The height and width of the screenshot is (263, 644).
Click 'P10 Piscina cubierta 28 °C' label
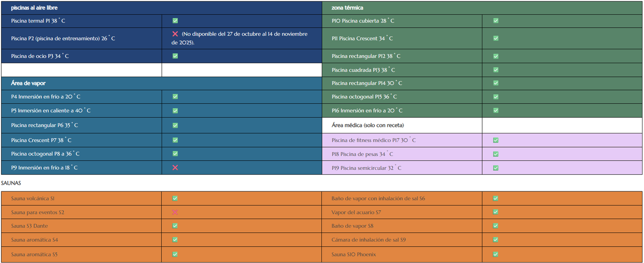pos(363,21)
